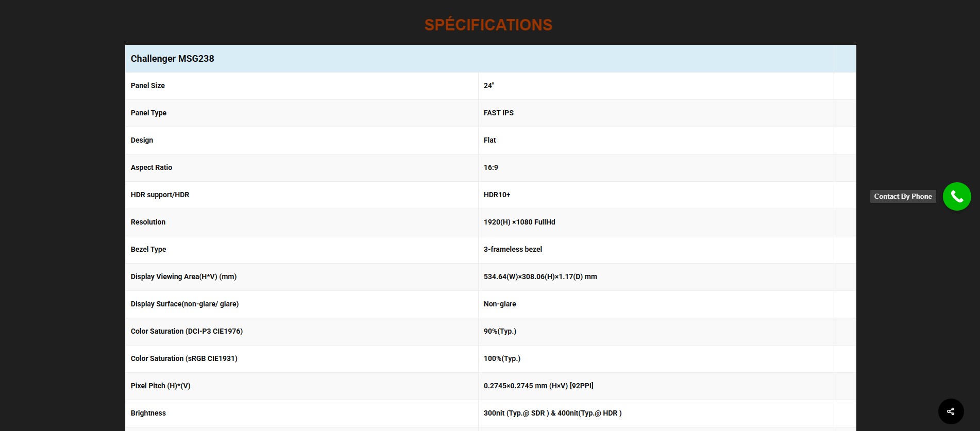The image size is (980, 431).
Task: Click the 3-frameless bezel value
Action: coord(513,249)
